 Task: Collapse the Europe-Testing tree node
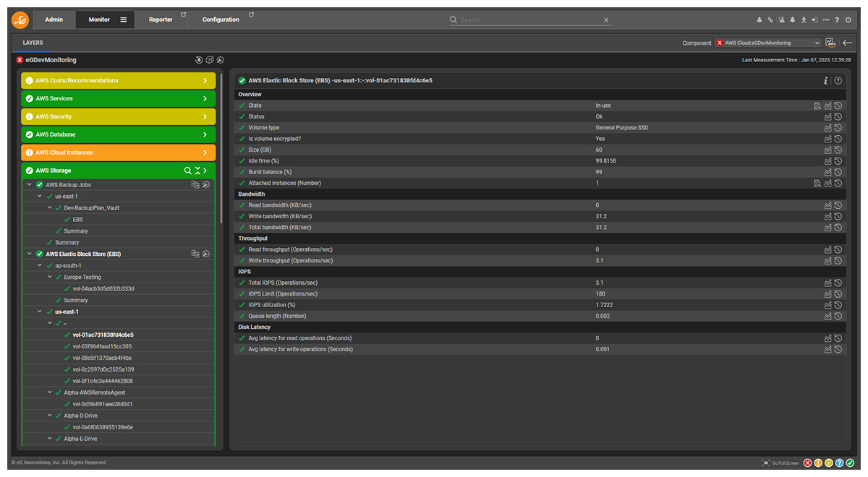pyautogui.click(x=50, y=278)
